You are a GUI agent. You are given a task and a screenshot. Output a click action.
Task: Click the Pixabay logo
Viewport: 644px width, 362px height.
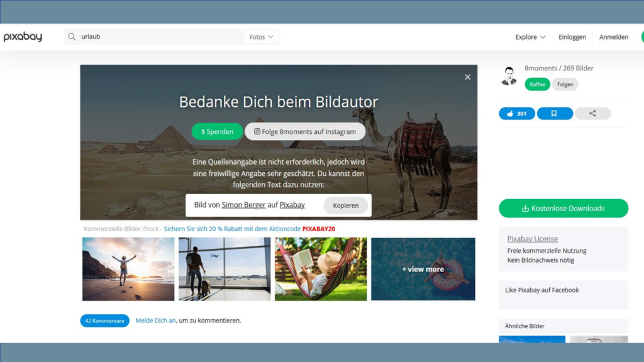pos(23,37)
